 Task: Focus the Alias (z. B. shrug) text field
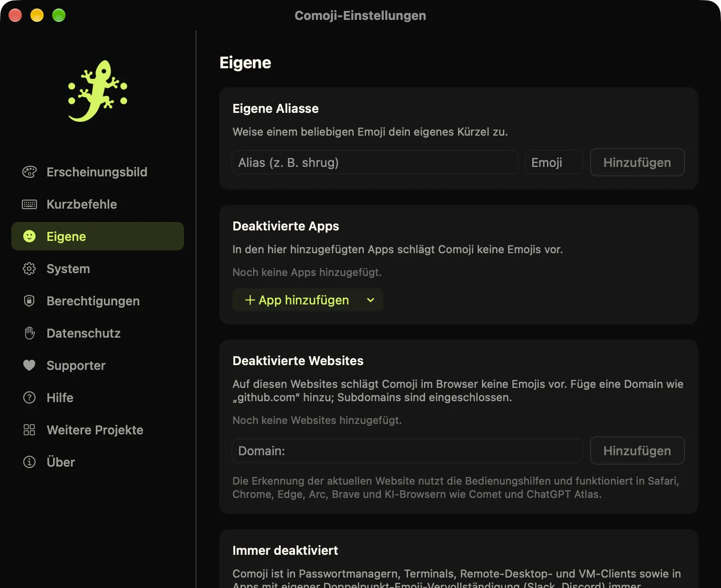pyautogui.click(x=375, y=163)
